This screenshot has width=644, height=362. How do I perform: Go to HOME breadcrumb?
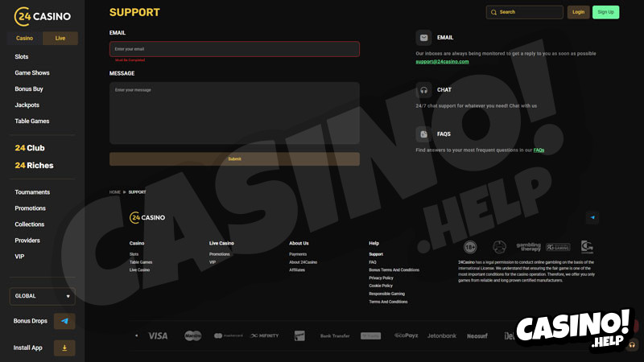(x=115, y=192)
